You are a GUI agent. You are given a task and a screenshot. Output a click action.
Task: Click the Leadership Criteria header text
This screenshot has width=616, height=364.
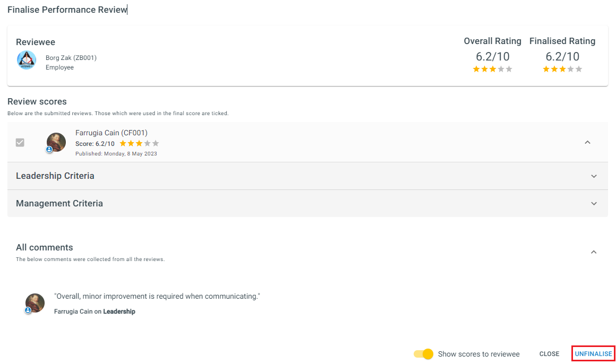(x=55, y=176)
